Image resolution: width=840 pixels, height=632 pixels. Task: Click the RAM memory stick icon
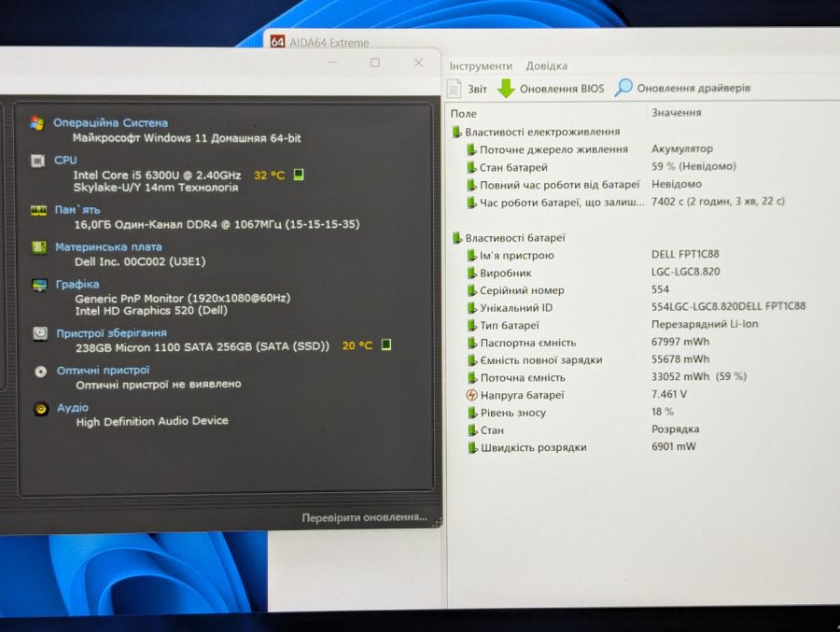point(38,210)
